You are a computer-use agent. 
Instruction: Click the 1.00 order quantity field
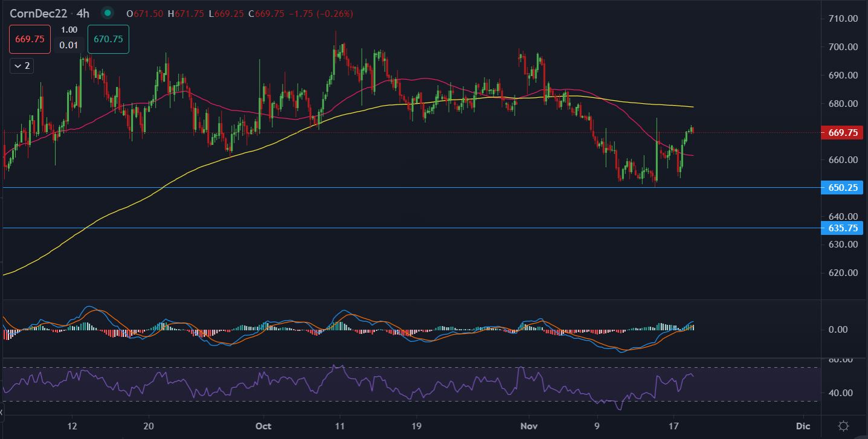click(69, 30)
